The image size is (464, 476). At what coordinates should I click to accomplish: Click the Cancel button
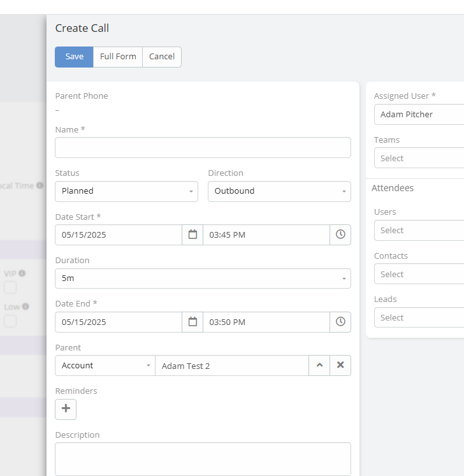(x=162, y=57)
